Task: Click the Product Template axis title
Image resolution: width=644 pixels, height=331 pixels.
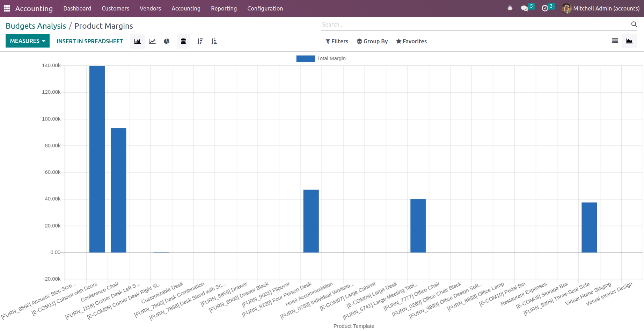Action: 354,326
